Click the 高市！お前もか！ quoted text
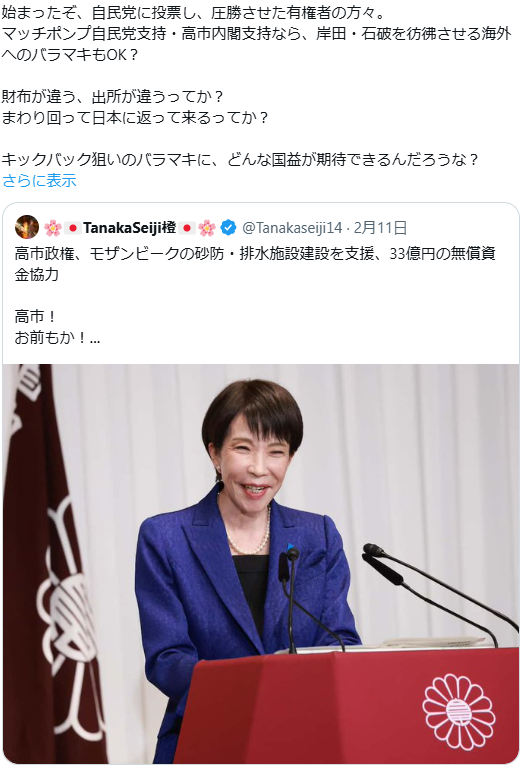523x770 pixels. click(x=57, y=327)
